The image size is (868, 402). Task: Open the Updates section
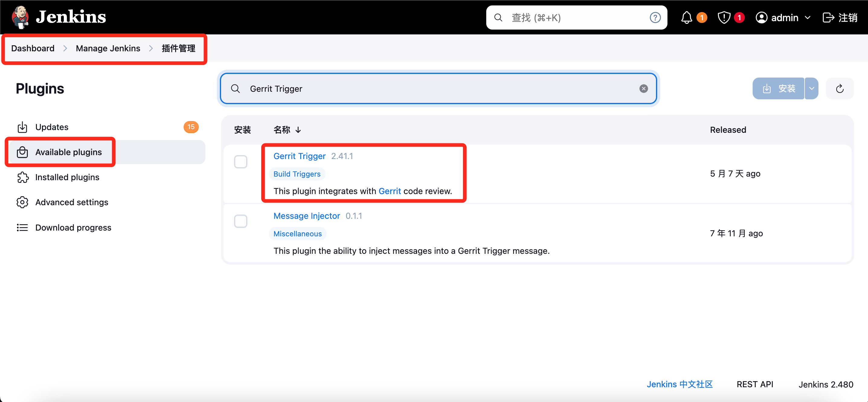[52, 127]
